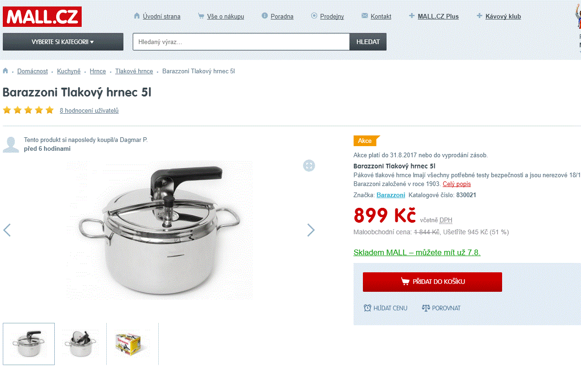Add product with Přidat do košíku
This screenshot has width=581, height=392.
click(433, 282)
